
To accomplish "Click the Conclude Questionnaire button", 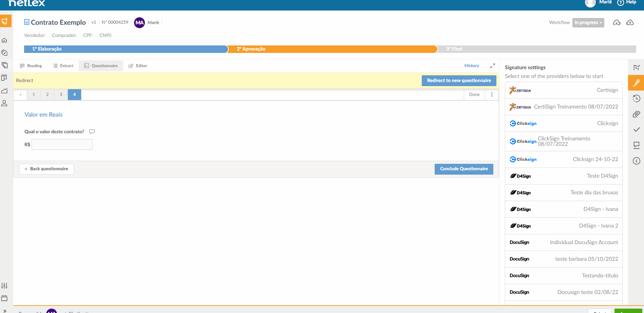I will tap(464, 169).
